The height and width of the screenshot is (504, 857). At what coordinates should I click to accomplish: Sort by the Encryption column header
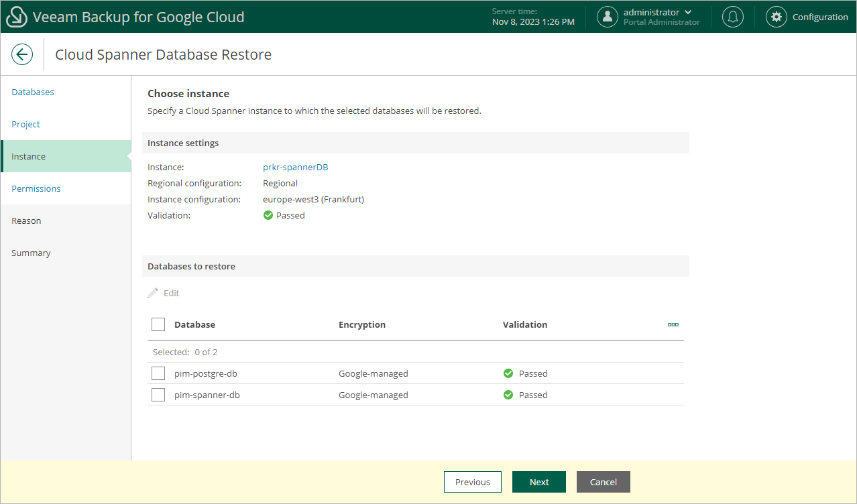click(x=362, y=324)
